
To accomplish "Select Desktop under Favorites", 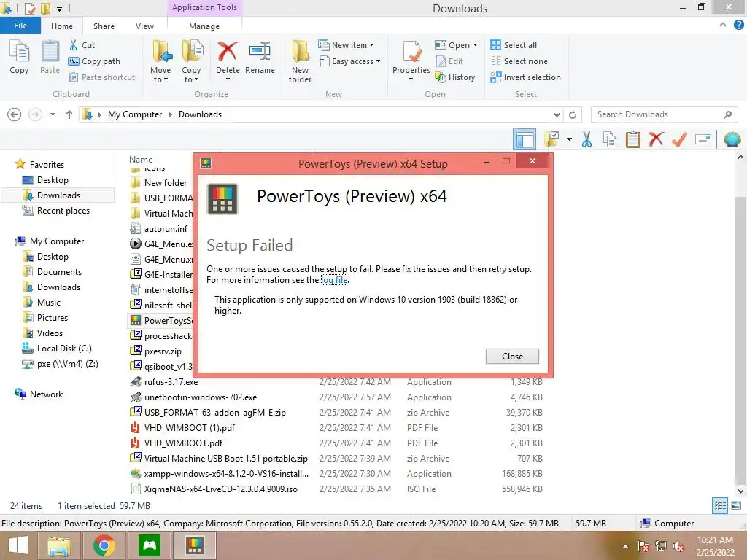I will tap(53, 180).
